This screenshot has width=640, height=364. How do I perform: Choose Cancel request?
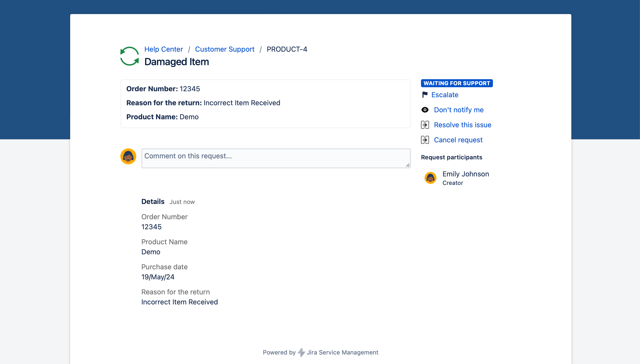tap(458, 140)
